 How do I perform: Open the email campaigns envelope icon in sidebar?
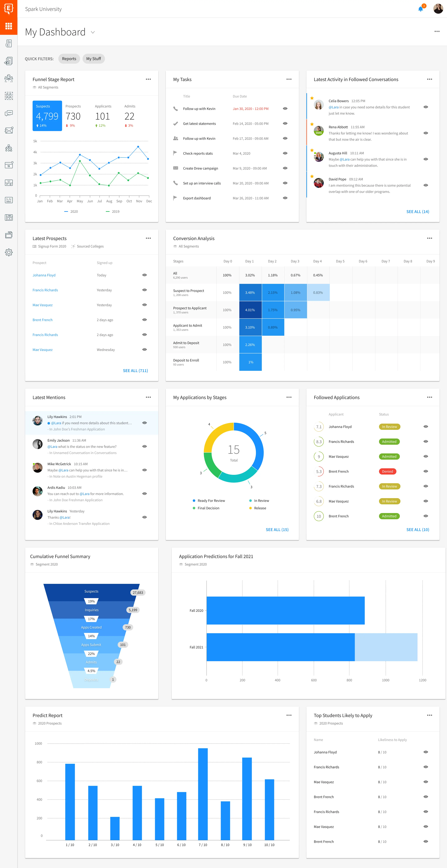9,131
